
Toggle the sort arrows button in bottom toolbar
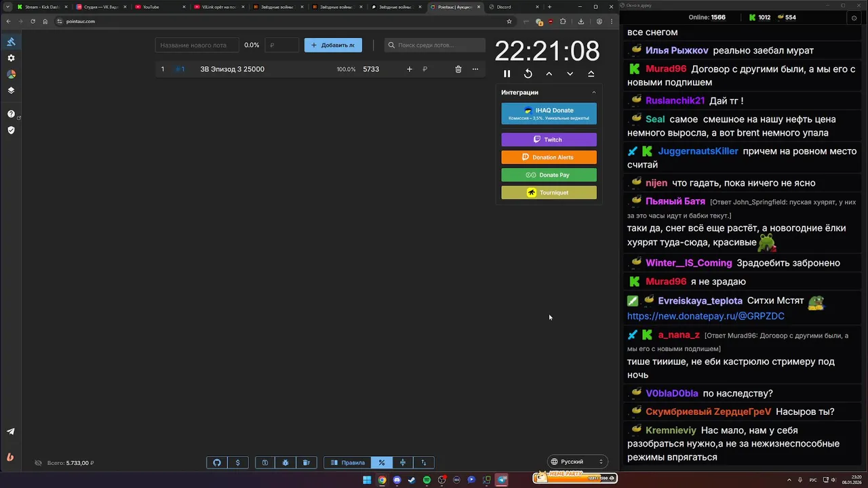(424, 463)
